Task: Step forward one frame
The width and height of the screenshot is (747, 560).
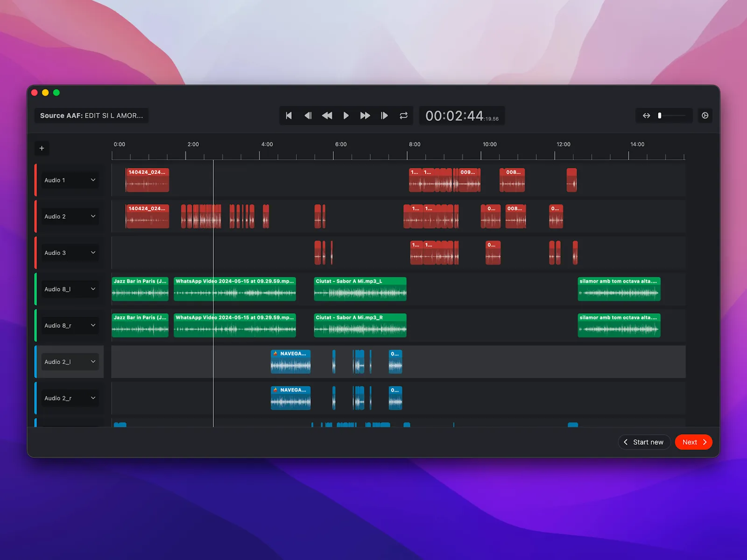Action: tap(384, 116)
